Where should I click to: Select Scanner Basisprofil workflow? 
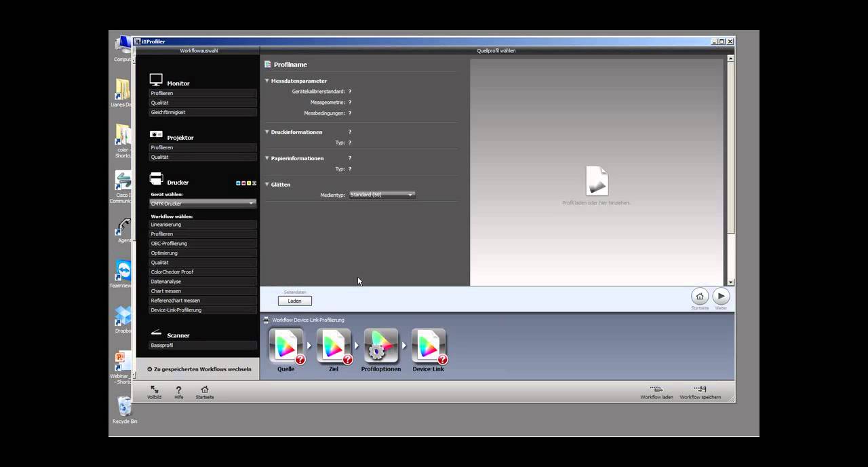click(203, 345)
